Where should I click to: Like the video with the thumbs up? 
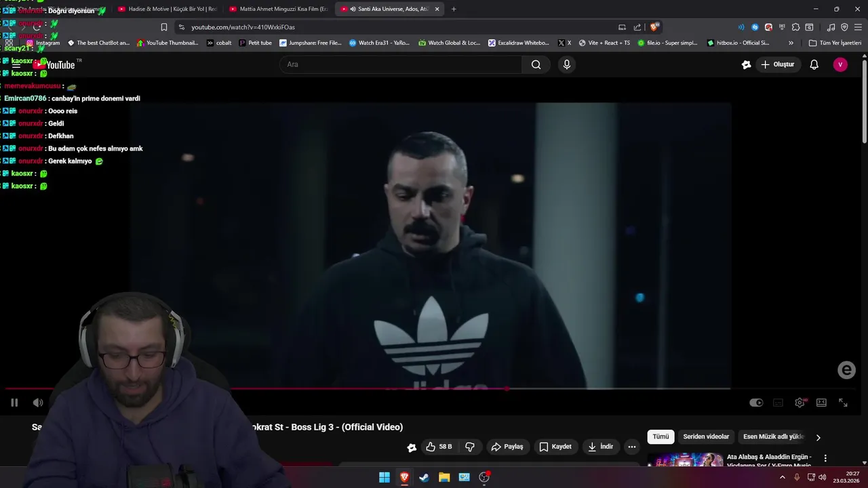coord(439,447)
